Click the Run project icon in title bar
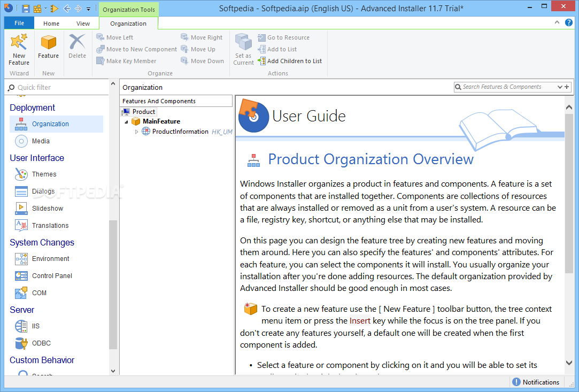 tap(55, 9)
